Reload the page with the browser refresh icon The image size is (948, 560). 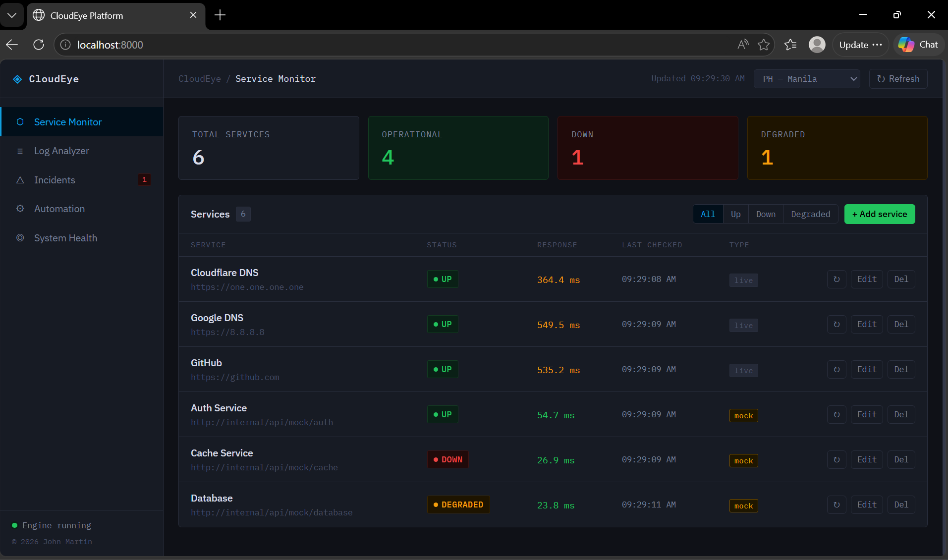pos(39,45)
